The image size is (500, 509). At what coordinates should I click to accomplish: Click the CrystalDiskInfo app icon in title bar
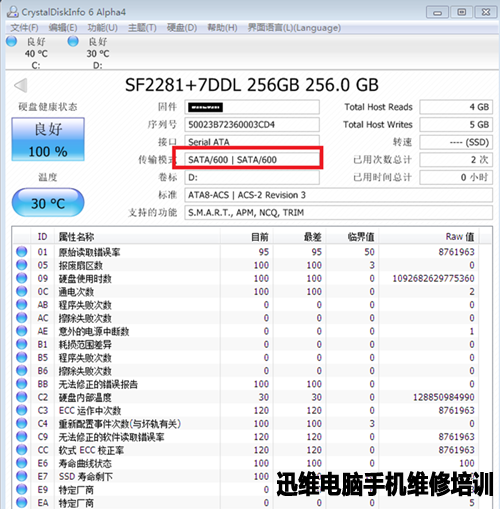click(13, 12)
